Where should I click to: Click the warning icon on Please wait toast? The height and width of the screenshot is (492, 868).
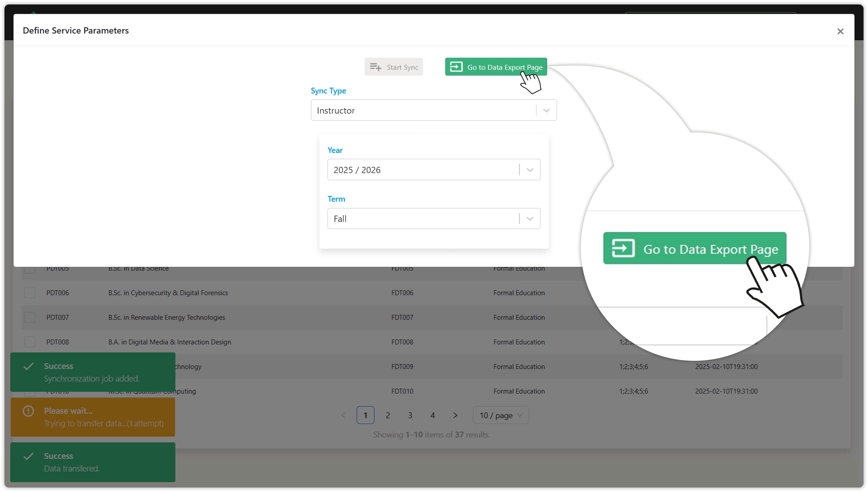(28, 411)
